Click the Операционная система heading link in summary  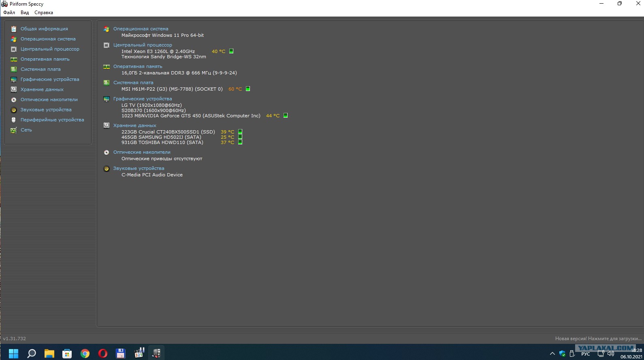[141, 29]
